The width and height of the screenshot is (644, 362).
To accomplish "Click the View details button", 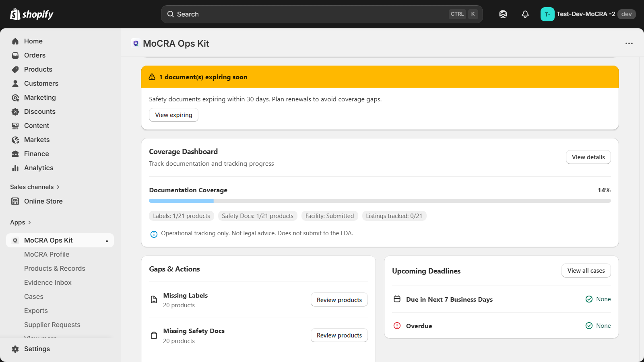I will point(588,157).
